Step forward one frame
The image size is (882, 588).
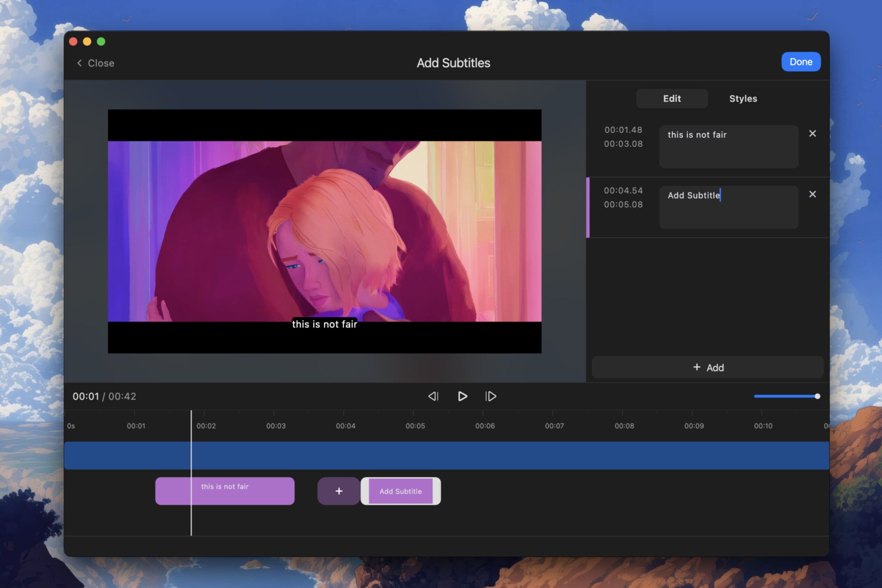pos(491,396)
